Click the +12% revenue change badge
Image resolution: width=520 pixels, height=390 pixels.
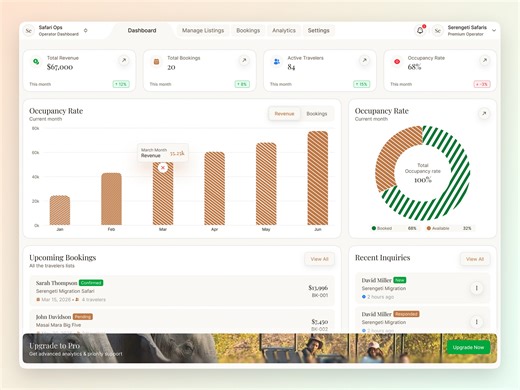coord(121,84)
